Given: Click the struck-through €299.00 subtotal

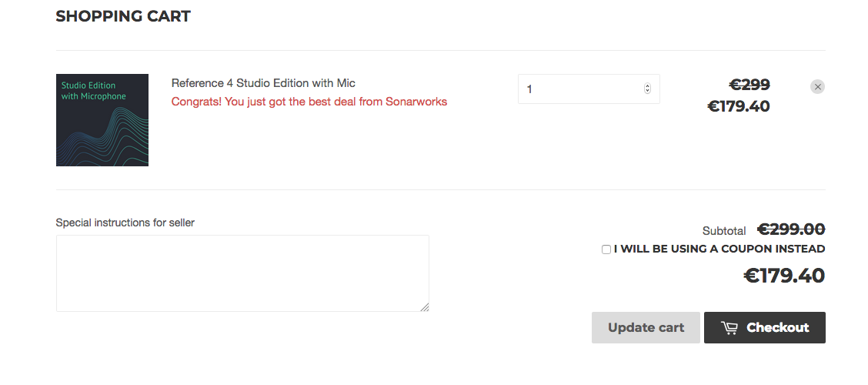Looking at the screenshot, I should pos(791,229).
